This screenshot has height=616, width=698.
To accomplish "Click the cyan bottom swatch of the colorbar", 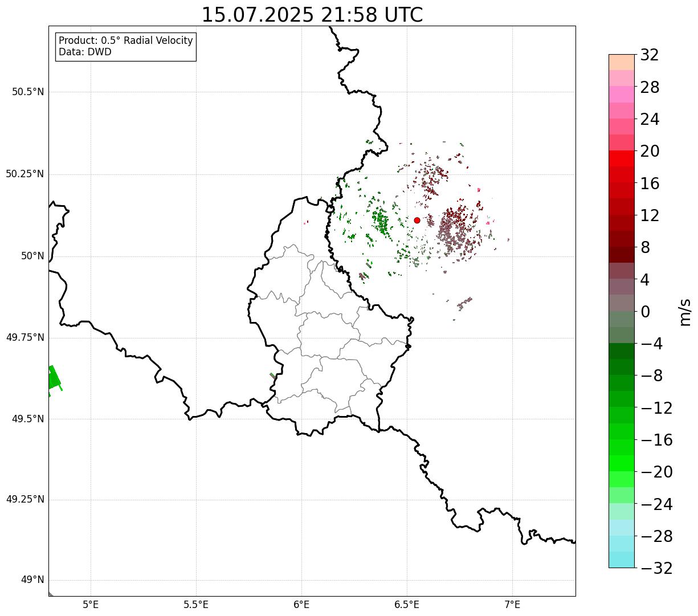I will (622, 560).
